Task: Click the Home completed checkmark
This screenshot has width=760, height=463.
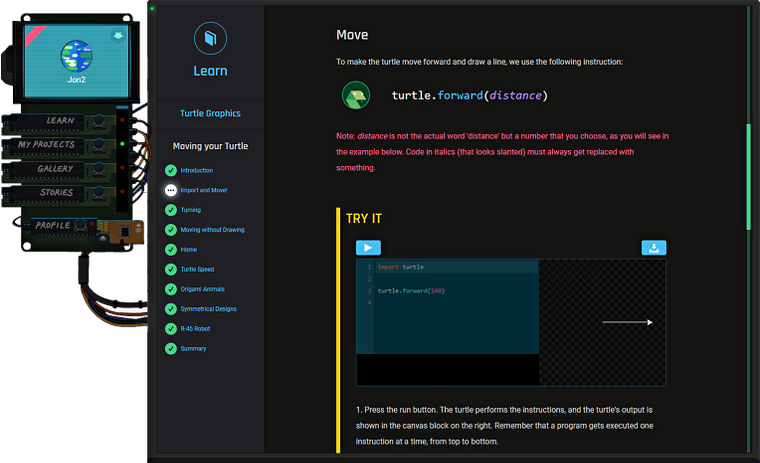Action: (171, 250)
